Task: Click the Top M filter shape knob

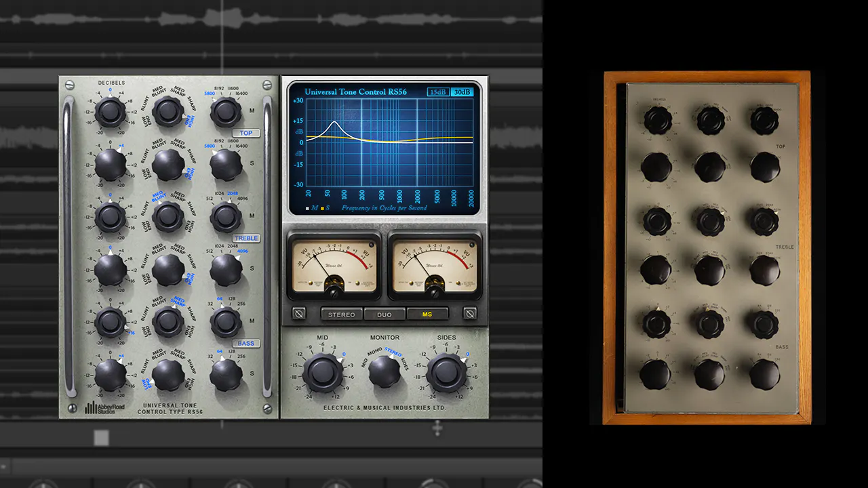Action: (x=168, y=113)
